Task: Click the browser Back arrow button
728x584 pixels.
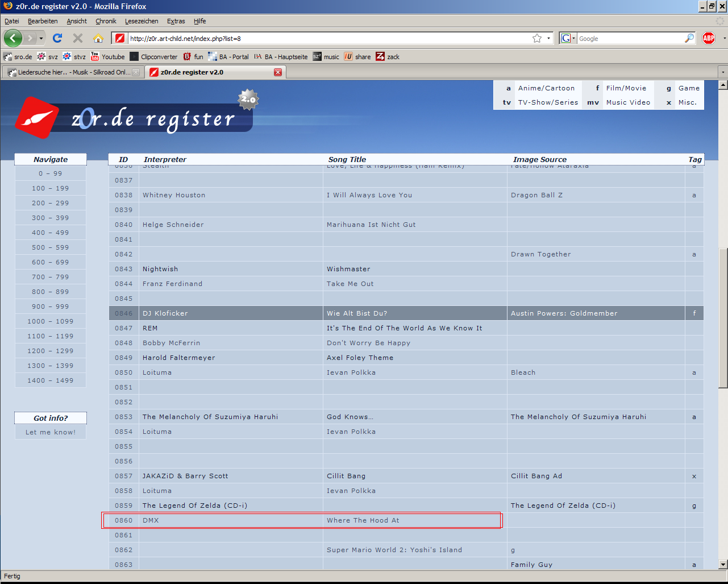Action: point(13,38)
